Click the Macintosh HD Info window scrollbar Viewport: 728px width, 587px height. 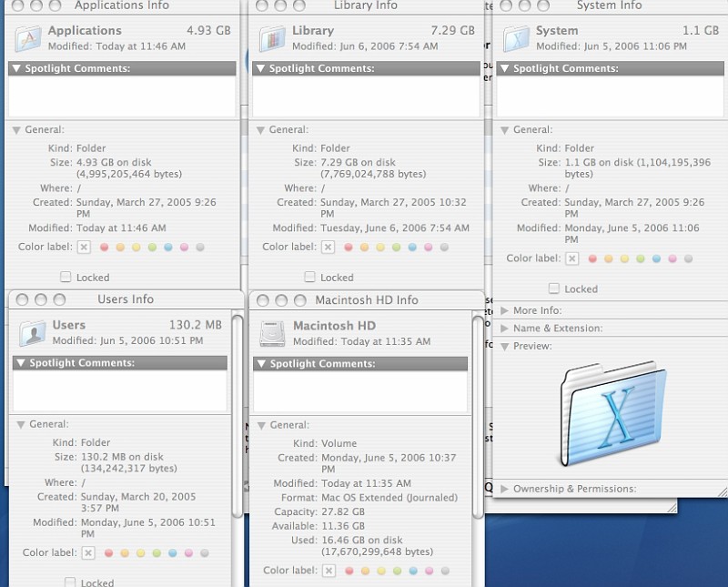tap(479, 417)
